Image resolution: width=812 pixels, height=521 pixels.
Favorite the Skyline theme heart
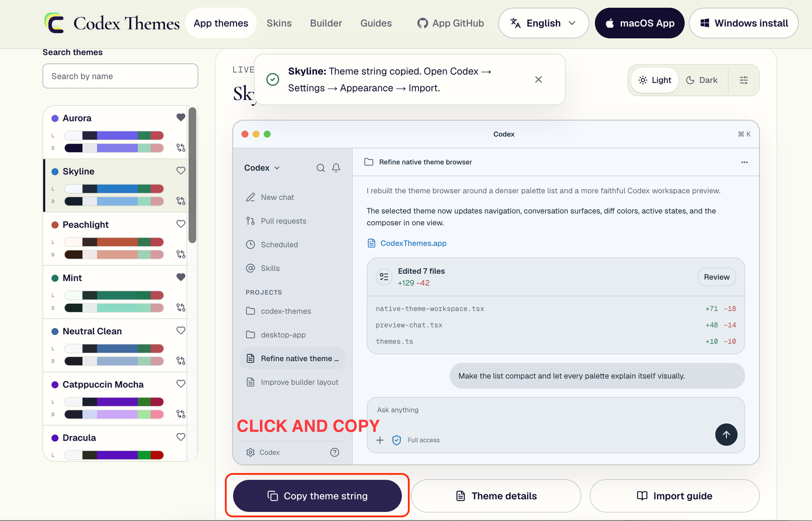point(181,171)
